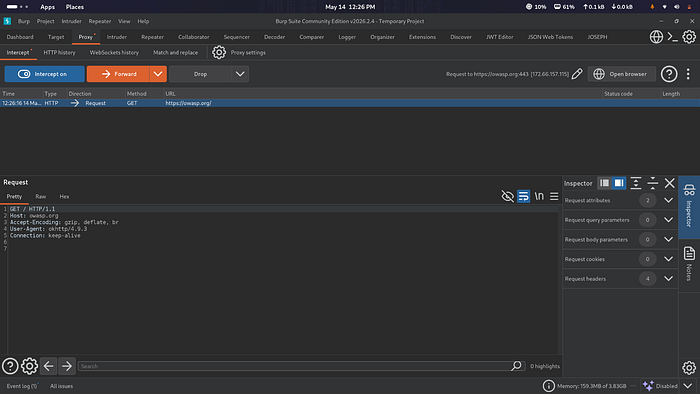This screenshot has width=700, height=394.
Task: Toggle show newline characters \n icon
Action: (x=539, y=196)
